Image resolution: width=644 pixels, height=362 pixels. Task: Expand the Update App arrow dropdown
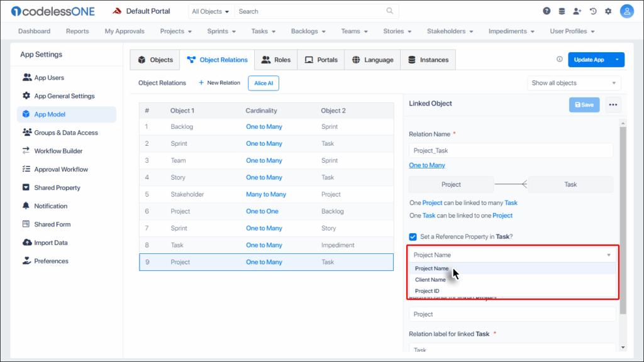point(617,60)
